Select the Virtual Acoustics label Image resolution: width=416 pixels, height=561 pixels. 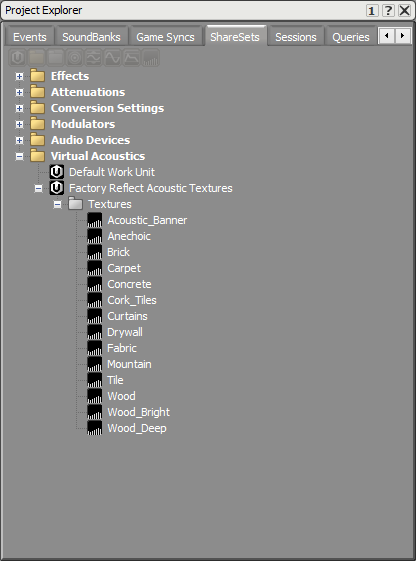pos(98,156)
